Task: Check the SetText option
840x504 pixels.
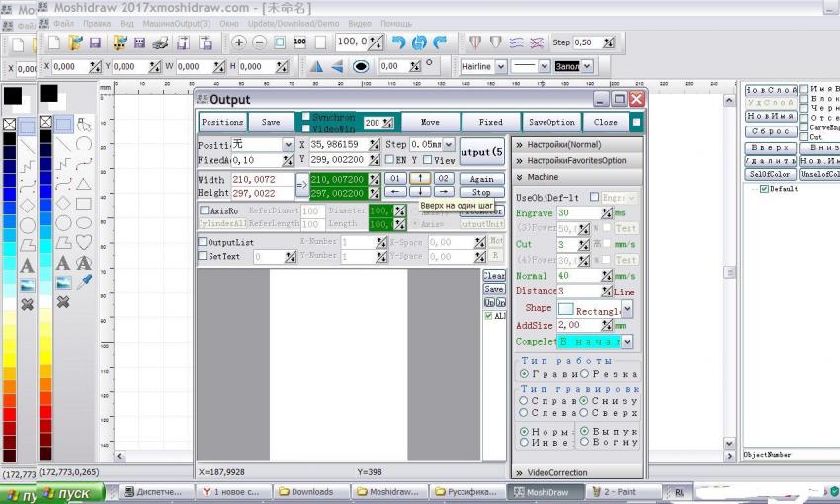Action: tap(203, 256)
